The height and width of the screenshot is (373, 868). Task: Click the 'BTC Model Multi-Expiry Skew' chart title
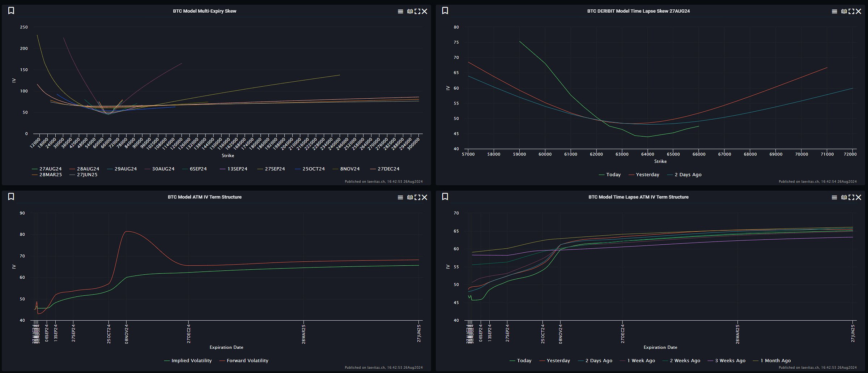coord(204,11)
